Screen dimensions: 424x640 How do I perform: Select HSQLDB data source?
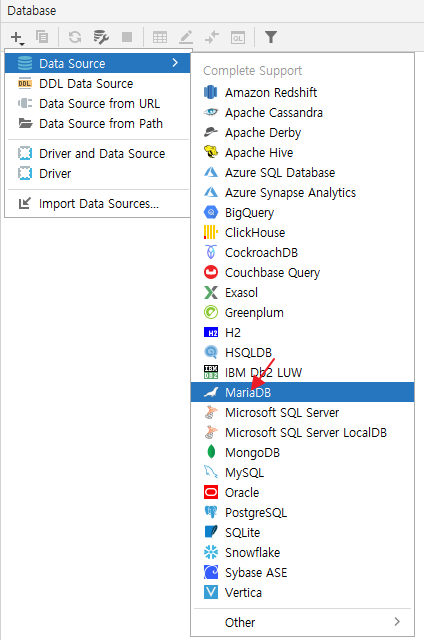click(302, 353)
